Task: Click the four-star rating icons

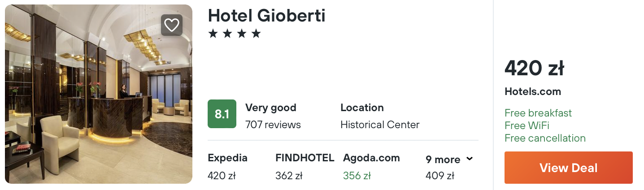Action: click(234, 34)
